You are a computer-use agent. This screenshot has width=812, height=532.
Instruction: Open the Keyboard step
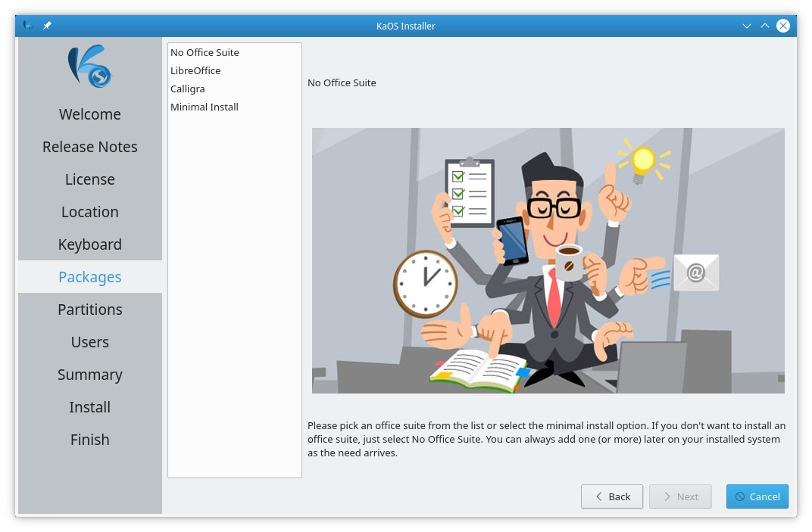(89, 244)
